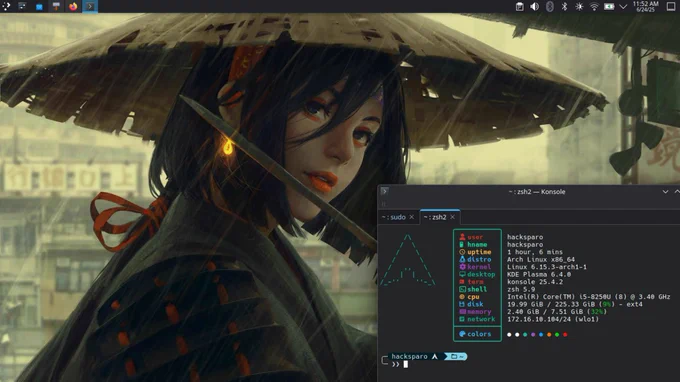Launch the blue file manager icon

(39, 7)
